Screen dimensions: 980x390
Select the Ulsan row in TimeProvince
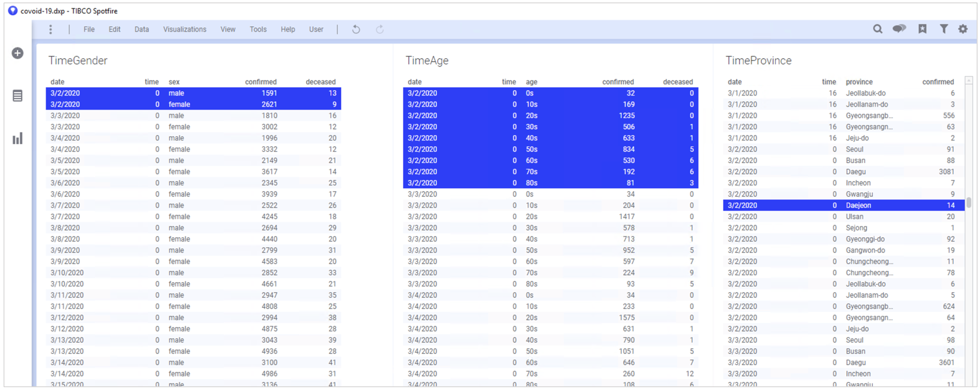[844, 216]
